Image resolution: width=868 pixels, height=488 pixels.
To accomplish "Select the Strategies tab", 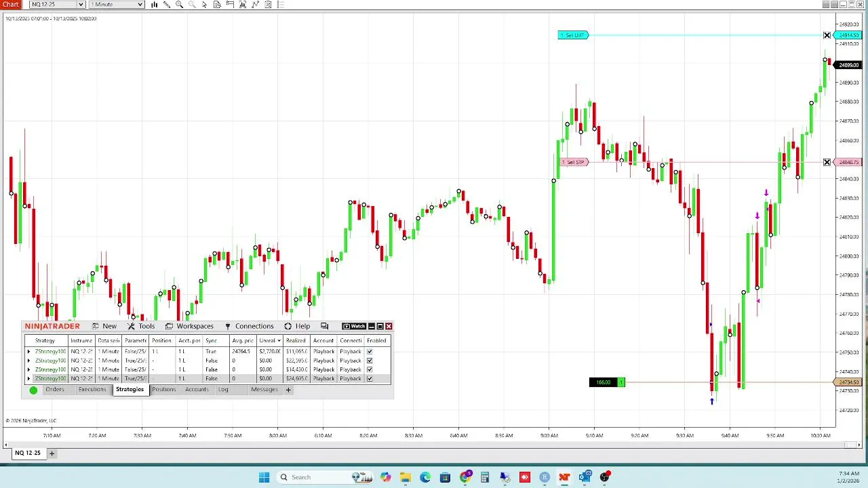I will [130, 390].
